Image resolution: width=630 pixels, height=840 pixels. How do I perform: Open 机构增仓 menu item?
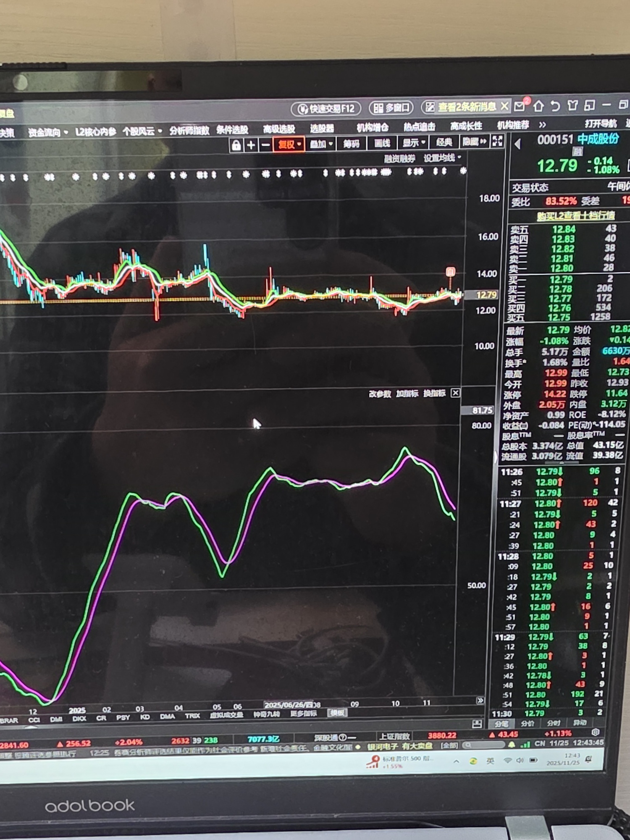click(x=373, y=127)
